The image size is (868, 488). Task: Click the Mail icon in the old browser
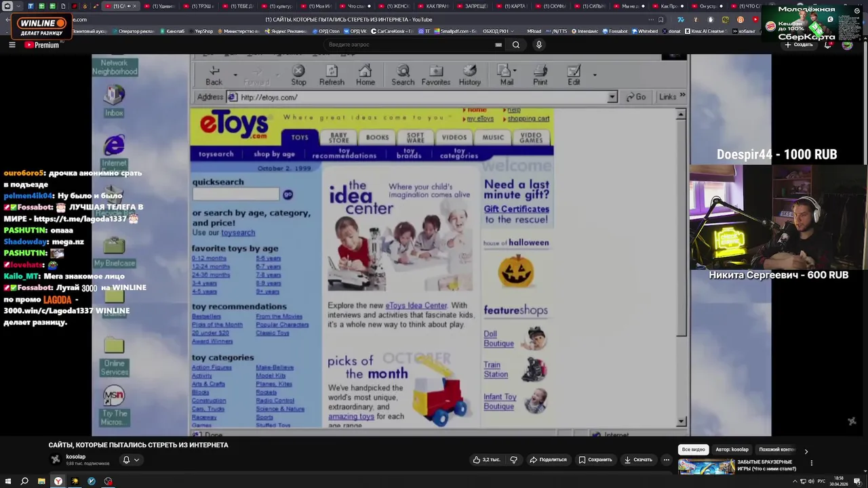tap(506, 75)
